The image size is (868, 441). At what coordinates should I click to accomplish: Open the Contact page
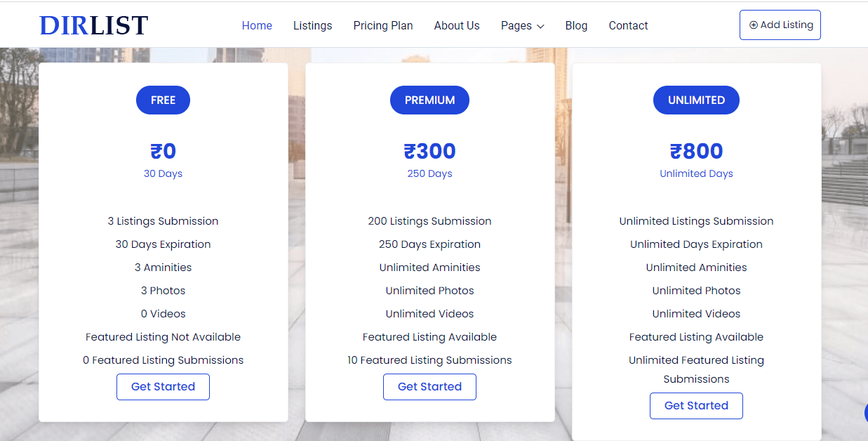click(x=628, y=25)
